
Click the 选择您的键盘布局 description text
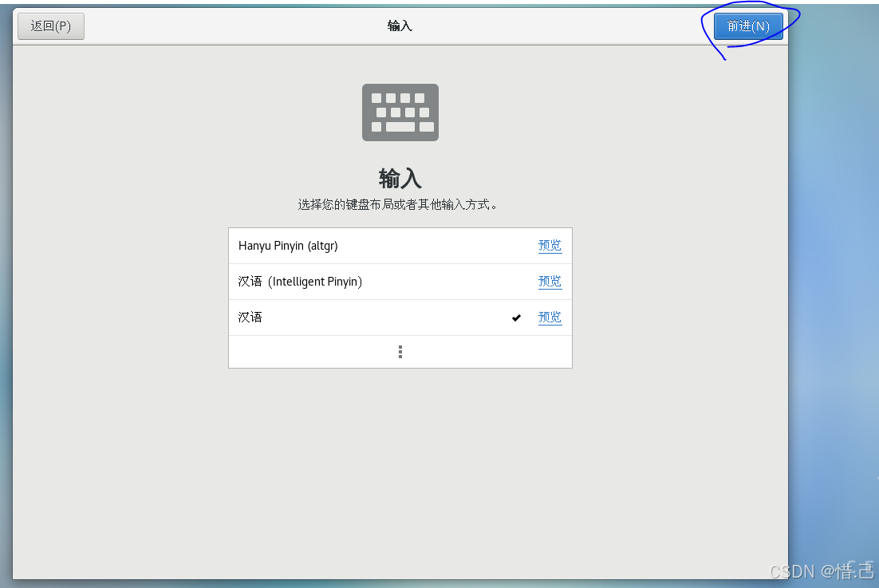tap(400, 204)
